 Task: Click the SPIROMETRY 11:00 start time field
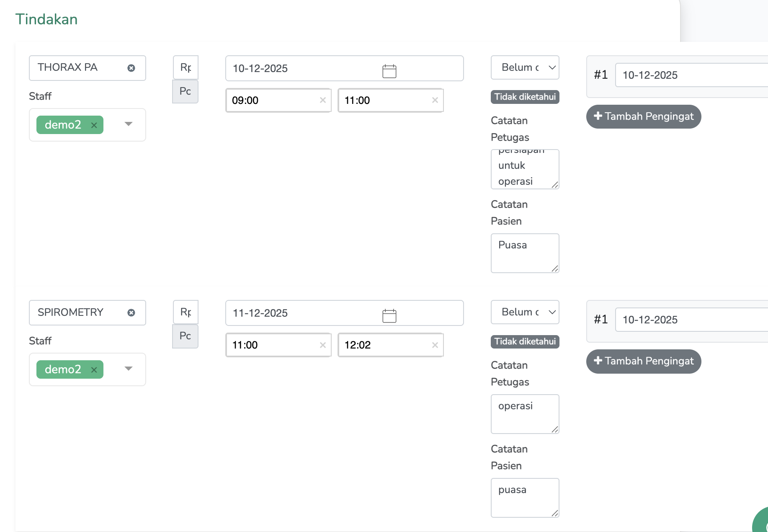coord(272,345)
